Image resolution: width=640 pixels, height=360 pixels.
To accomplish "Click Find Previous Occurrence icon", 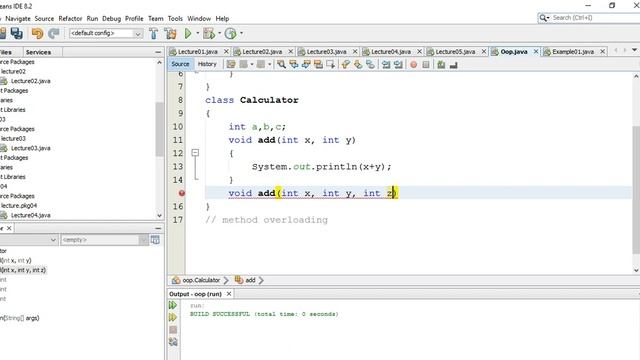I will point(293,64).
